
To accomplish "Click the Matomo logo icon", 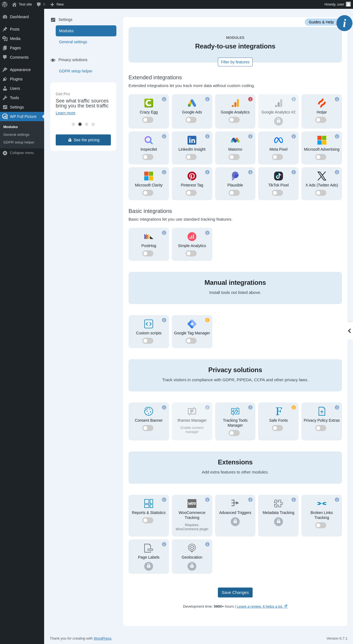I will 235,140.
